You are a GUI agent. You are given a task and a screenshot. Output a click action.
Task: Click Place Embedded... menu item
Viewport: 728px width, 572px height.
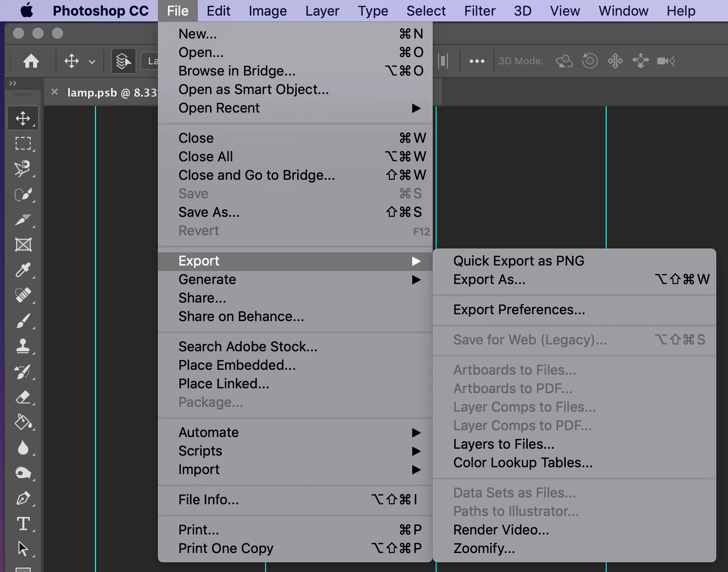pyautogui.click(x=295, y=365)
